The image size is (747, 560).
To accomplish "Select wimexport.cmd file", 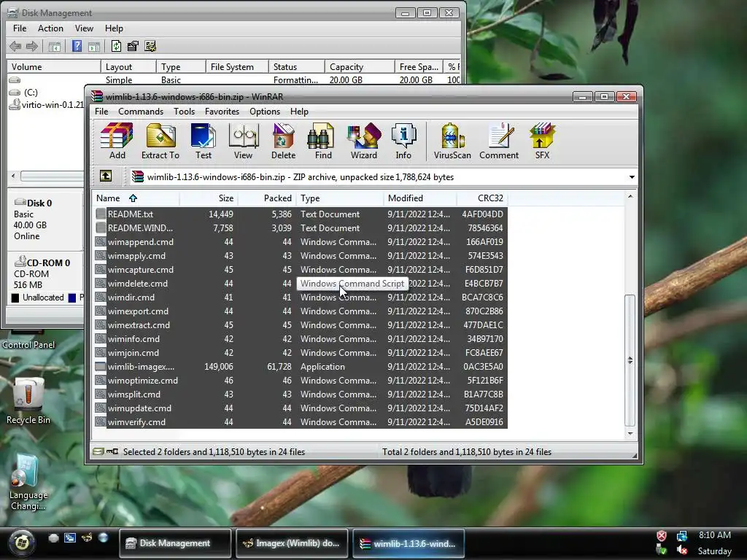I will tap(301, 311).
